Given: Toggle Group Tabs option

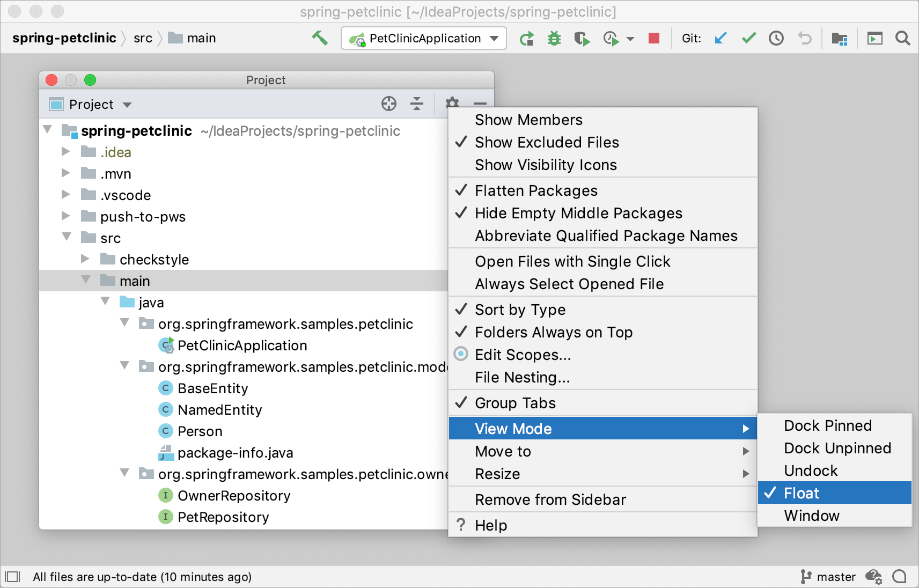Looking at the screenshot, I should tap(603, 403).
